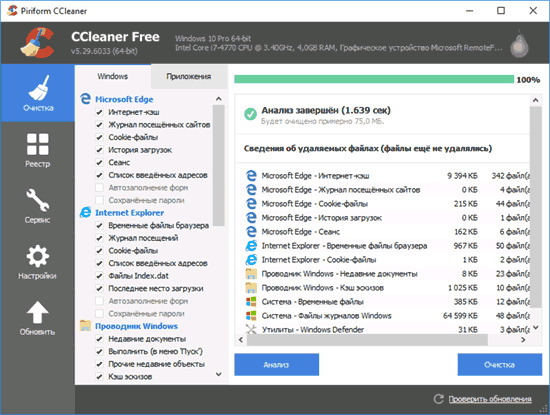Click the Проводник Windows folder icon in left list
550x415 pixels.
(85, 326)
